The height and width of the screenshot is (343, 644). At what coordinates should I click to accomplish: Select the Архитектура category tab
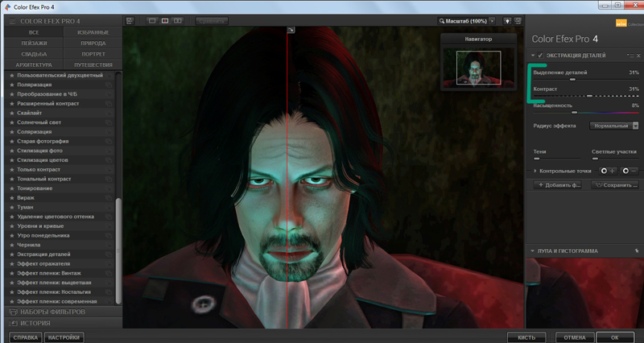pyautogui.click(x=34, y=65)
